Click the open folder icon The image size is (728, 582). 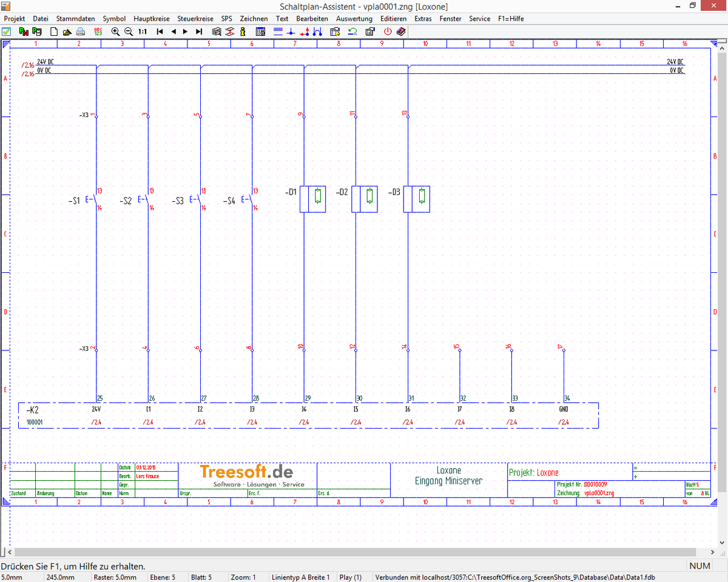pos(67,32)
